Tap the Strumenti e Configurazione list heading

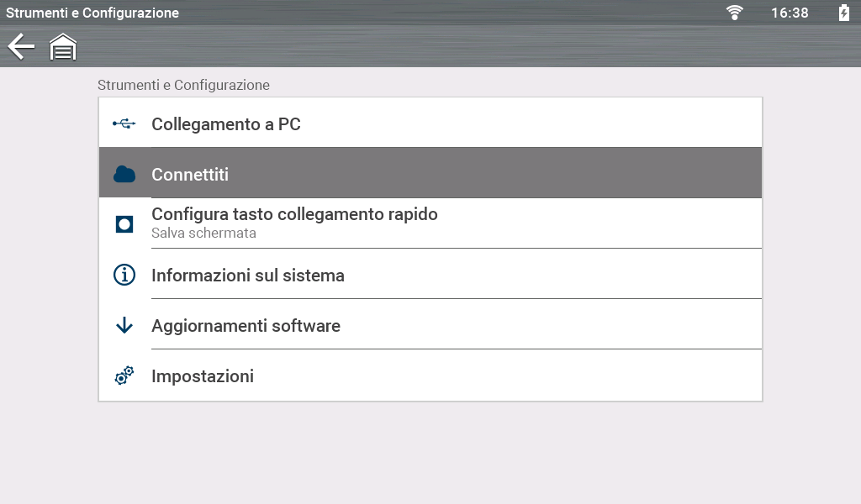[x=183, y=85]
